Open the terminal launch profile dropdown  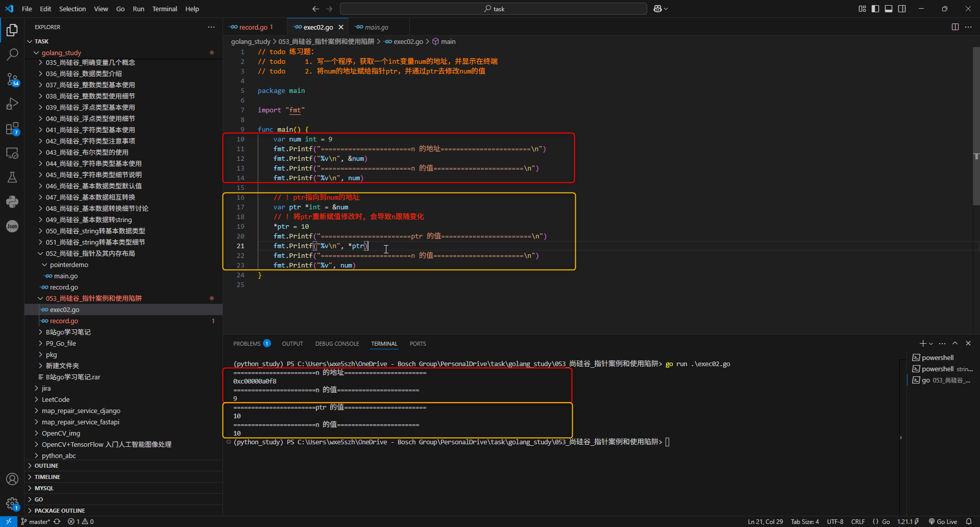[932, 344]
